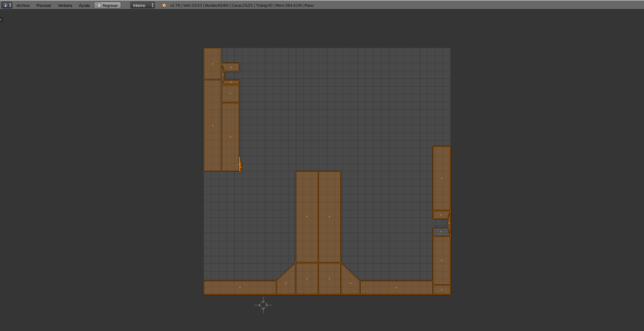This screenshot has width=644, height=331.
Task: Open the Interno render engine dropdown
Action: [142, 5]
